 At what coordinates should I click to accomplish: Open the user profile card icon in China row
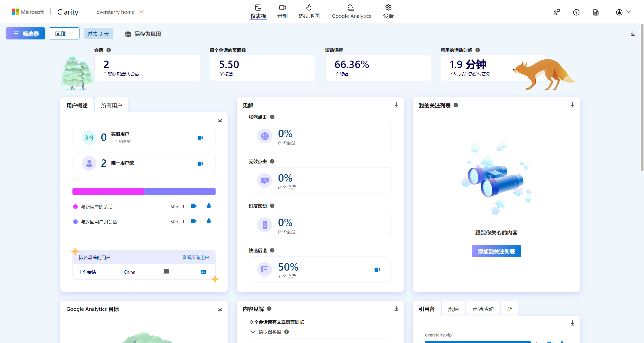tap(203, 272)
